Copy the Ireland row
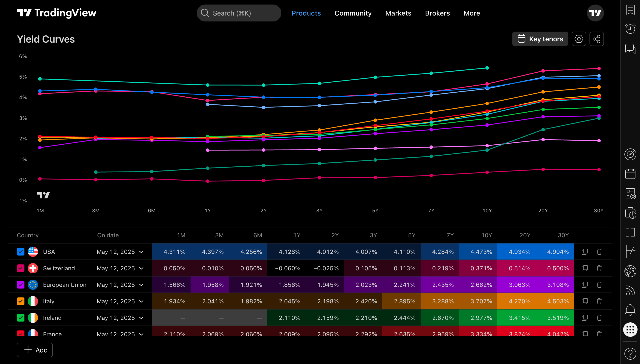This screenshot has height=364, width=640. coord(585,318)
